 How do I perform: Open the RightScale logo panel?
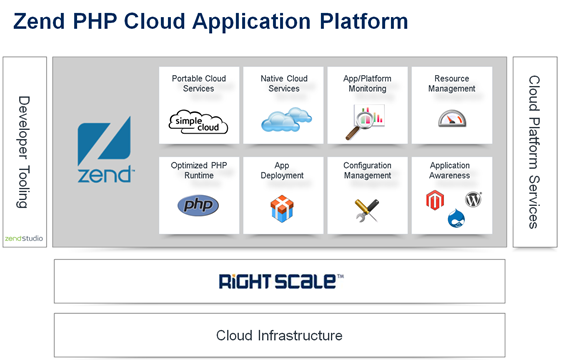(x=280, y=281)
